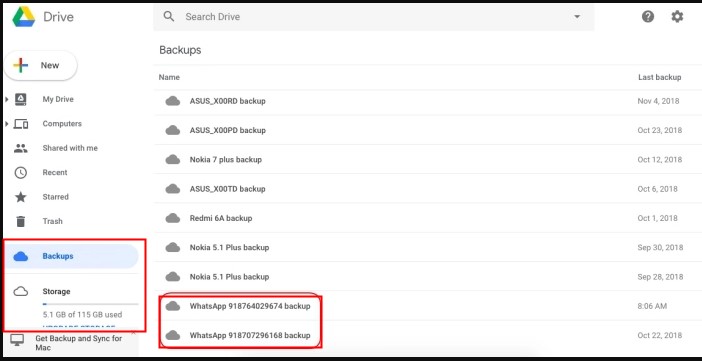Click the storage usage progress bar
This screenshot has width=702, height=361.
(x=90, y=304)
